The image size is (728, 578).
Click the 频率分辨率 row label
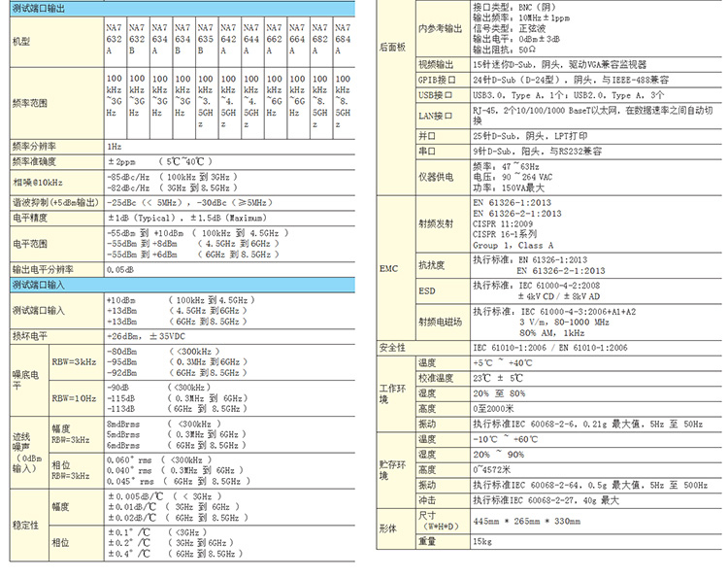[34, 146]
